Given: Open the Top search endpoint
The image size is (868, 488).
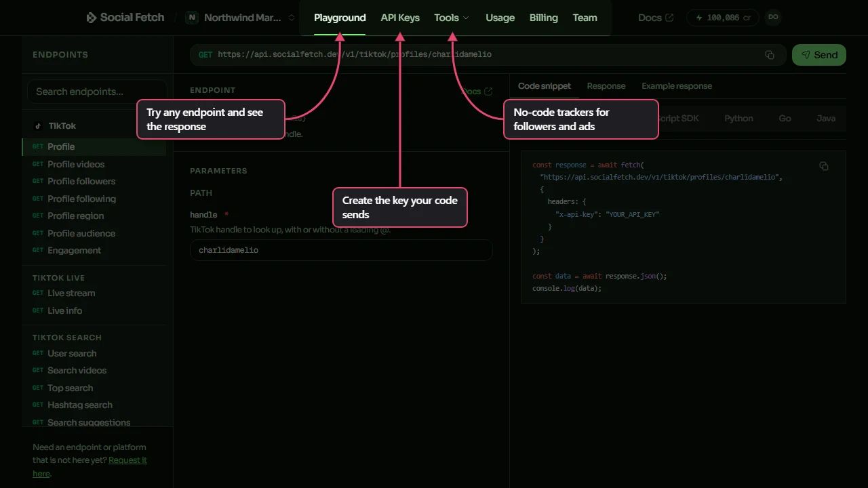Looking at the screenshot, I should click(94, 388).
